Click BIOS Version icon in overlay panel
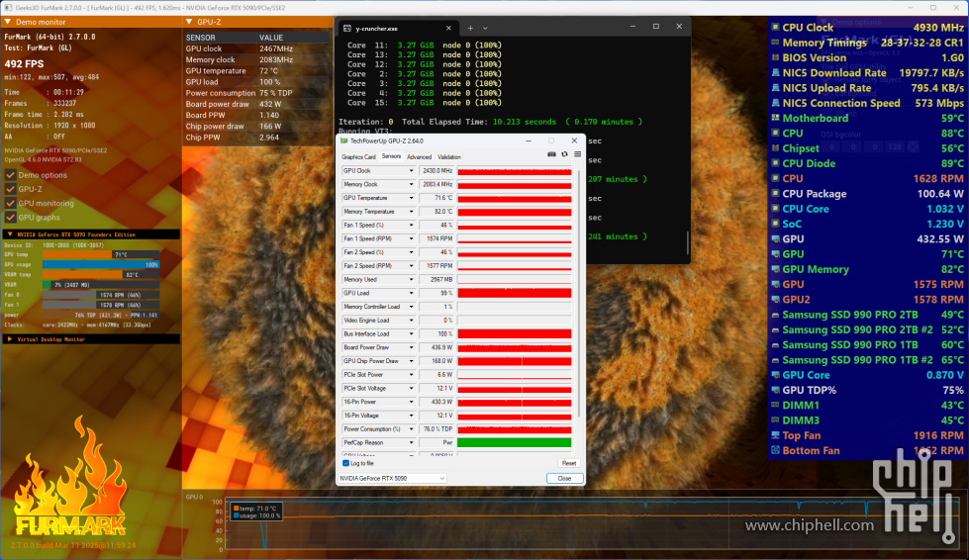969x560 pixels. (775, 57)
